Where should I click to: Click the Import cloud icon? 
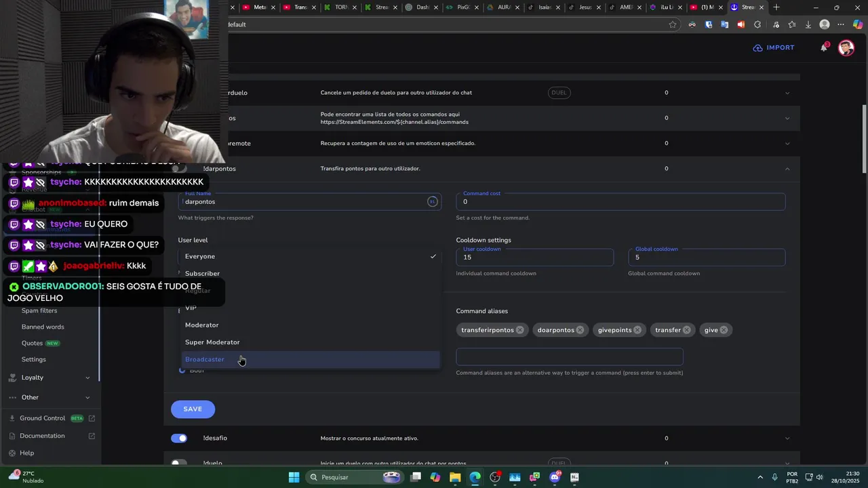coord(757,47)
